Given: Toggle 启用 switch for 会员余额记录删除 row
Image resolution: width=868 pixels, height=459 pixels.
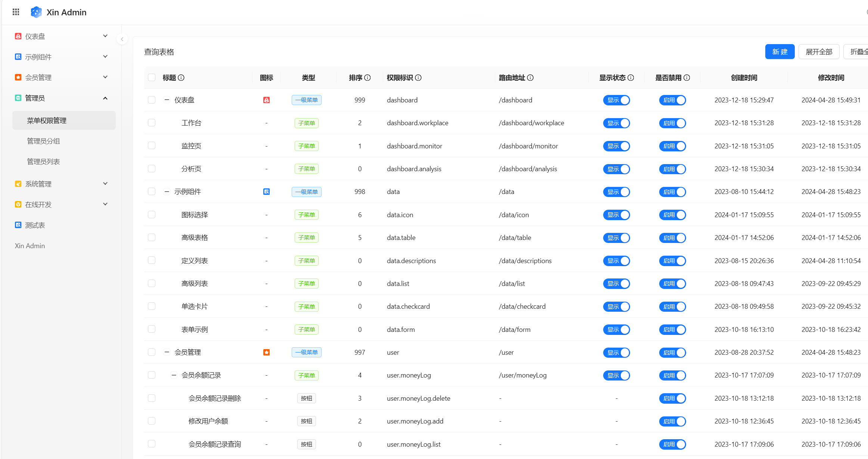Looking at the screenshot, I should (x=672, y=398).
